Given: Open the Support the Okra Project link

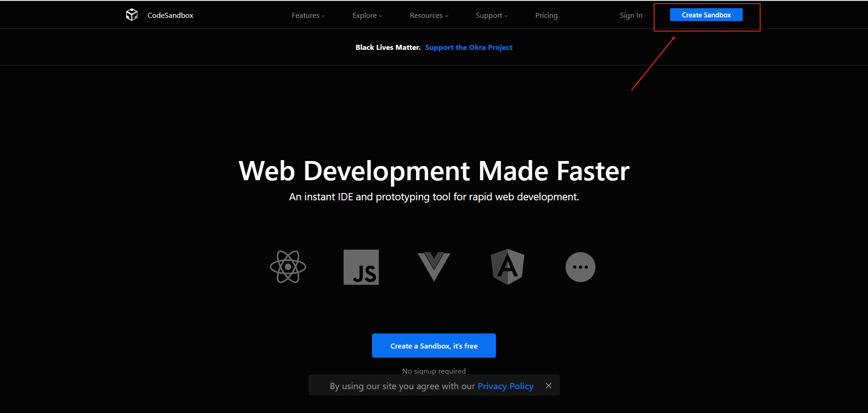Looking at the screenshot, I should [x=469, y=48].
